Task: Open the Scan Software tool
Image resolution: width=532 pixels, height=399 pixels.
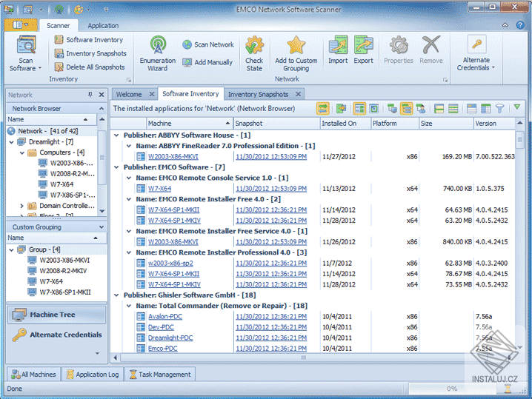Action: (x=26, y=53)
